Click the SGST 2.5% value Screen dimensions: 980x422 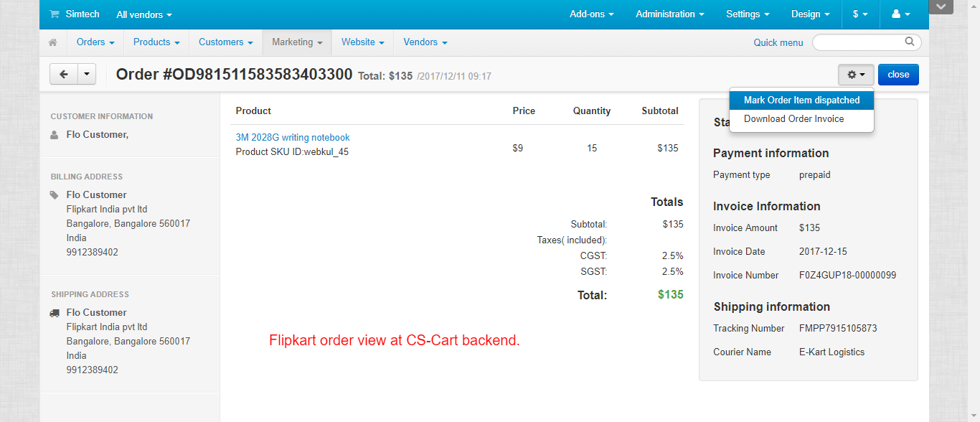(x=672, y=272)
